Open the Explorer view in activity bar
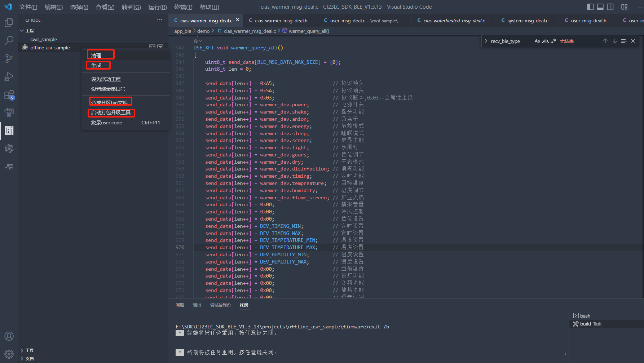644x363 pixels. (x=9, y=23)
